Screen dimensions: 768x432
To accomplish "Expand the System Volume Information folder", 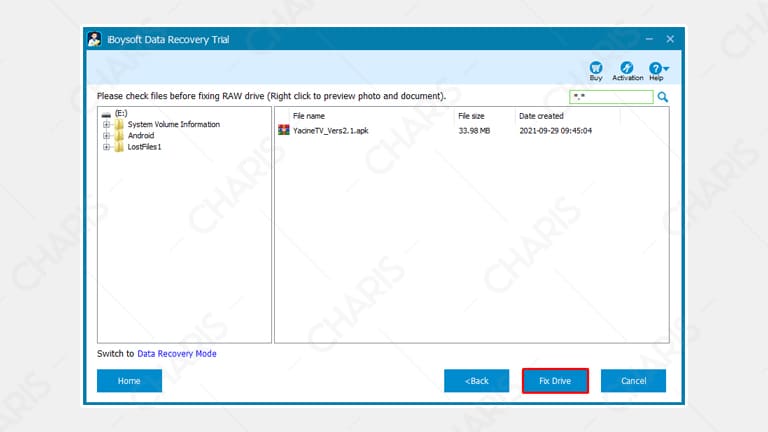I will tap(106, 125).
